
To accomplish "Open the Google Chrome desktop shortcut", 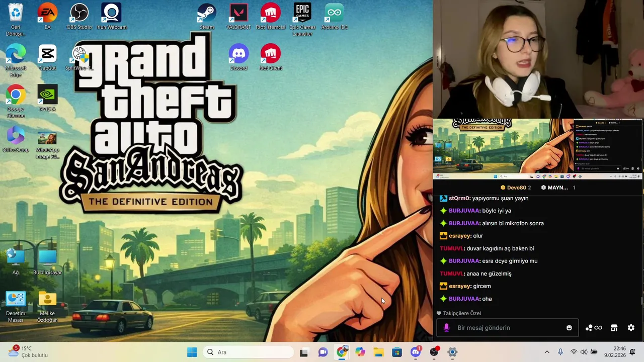I will point(16,101).
